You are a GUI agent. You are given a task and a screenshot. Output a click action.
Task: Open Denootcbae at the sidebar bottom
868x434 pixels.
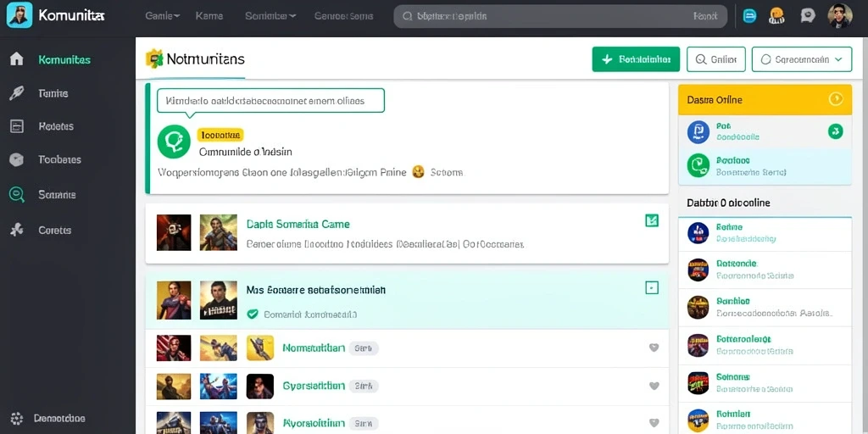pyautogui.click(x=59, y=419)
